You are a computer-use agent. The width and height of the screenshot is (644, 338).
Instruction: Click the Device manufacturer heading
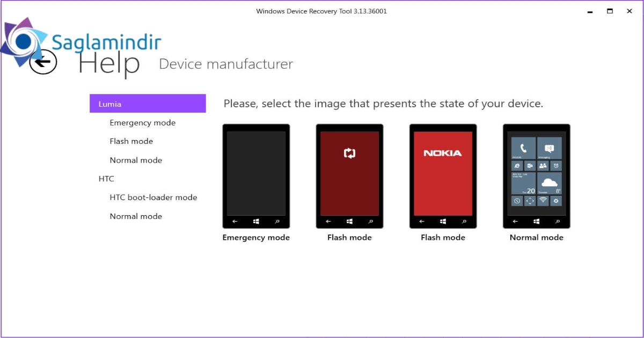click(x=226, y=64)
